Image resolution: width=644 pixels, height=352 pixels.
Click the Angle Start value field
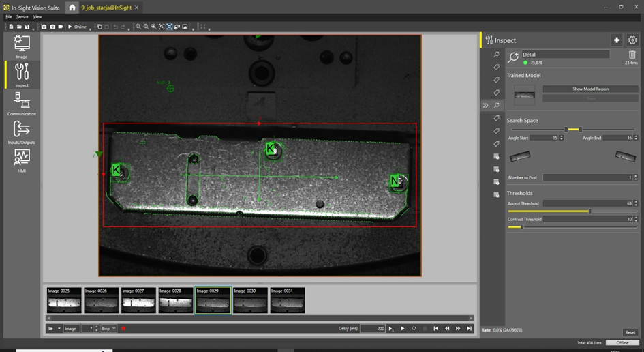(545, 138)
